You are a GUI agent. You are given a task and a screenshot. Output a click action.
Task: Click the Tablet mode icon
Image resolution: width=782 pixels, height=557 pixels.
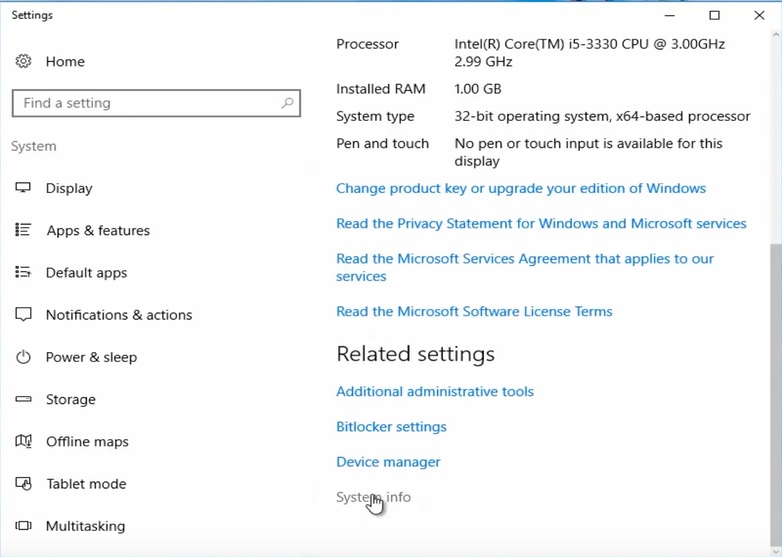tap(23, 484)
